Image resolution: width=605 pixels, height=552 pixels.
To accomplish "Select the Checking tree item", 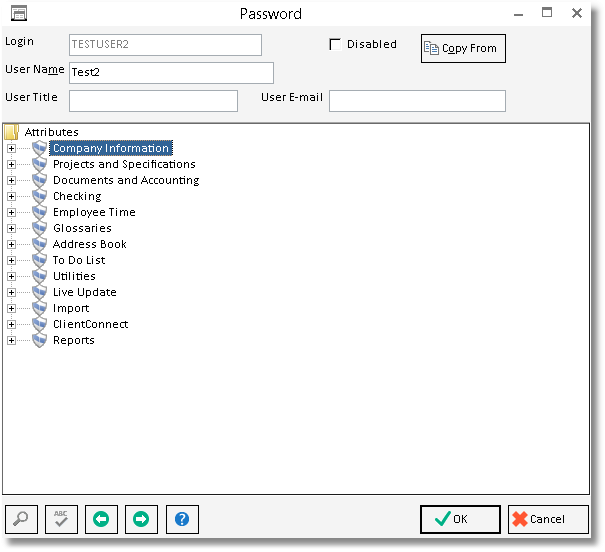I will click(x=77, y=196).
